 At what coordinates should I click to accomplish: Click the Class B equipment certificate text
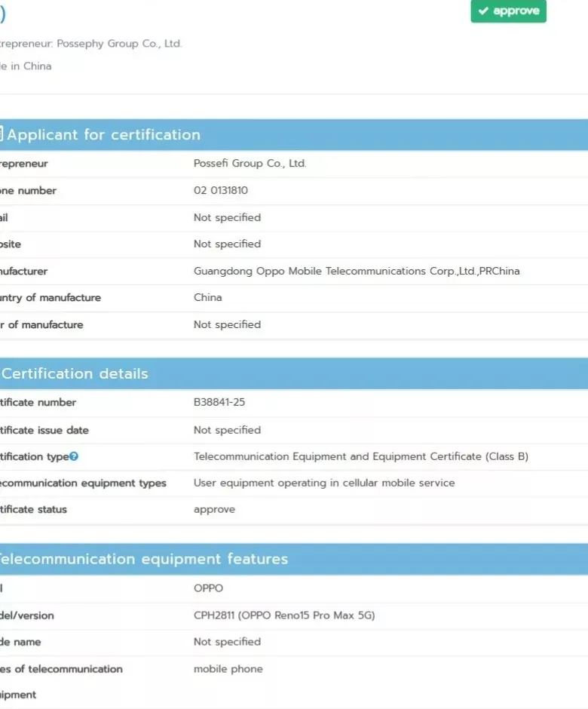(361, 456)
